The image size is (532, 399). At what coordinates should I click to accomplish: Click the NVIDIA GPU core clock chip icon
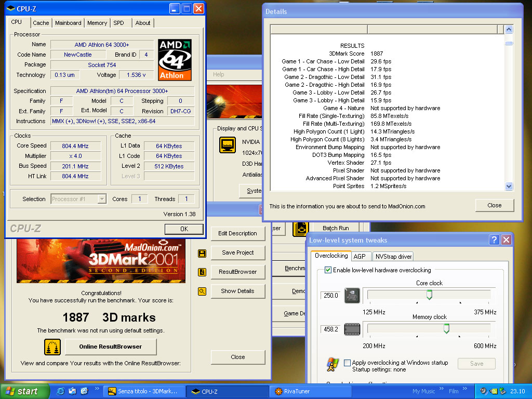tap(352, 295)
